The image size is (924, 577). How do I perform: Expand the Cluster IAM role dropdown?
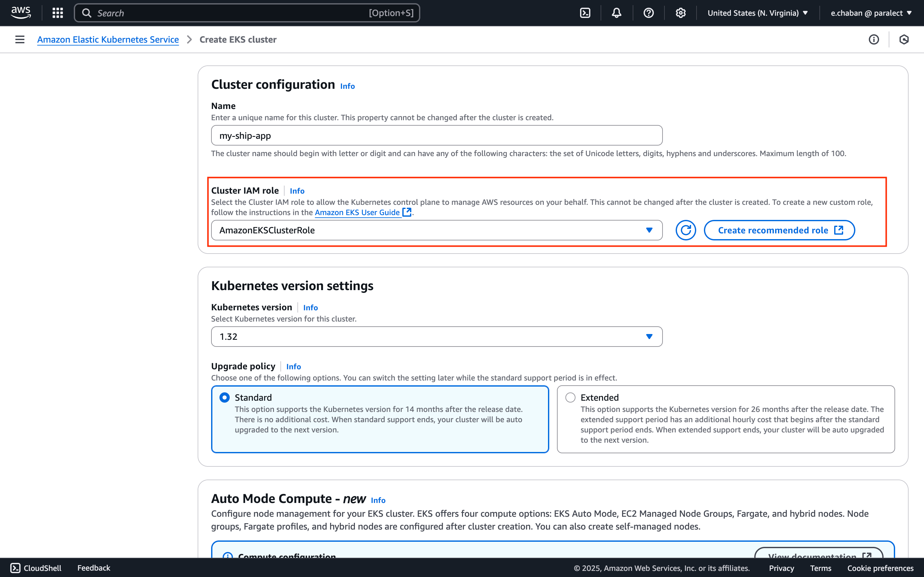tap(436, 230)
